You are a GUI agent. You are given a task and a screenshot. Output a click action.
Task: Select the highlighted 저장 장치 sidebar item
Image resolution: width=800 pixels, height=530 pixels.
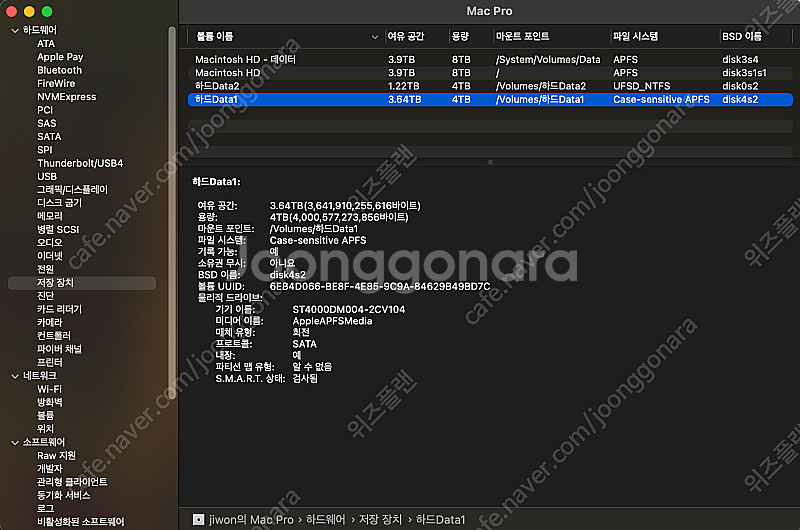[x=82, y=283]
